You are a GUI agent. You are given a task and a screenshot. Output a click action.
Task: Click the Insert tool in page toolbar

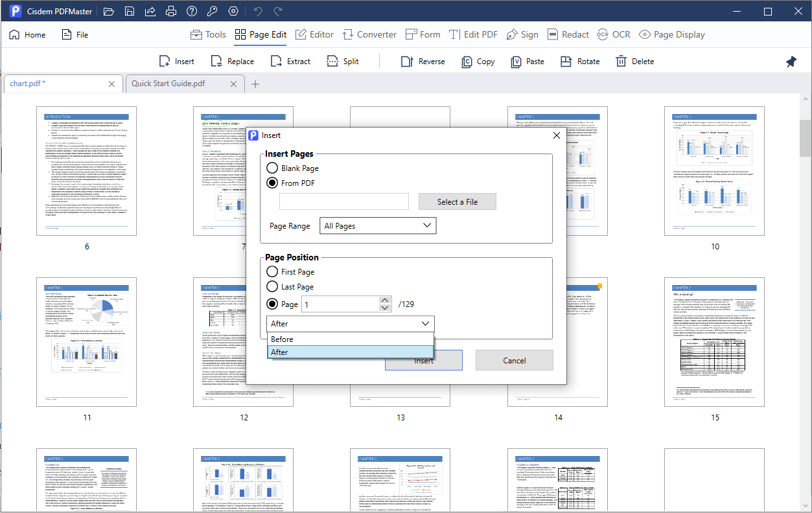(177, 62)
